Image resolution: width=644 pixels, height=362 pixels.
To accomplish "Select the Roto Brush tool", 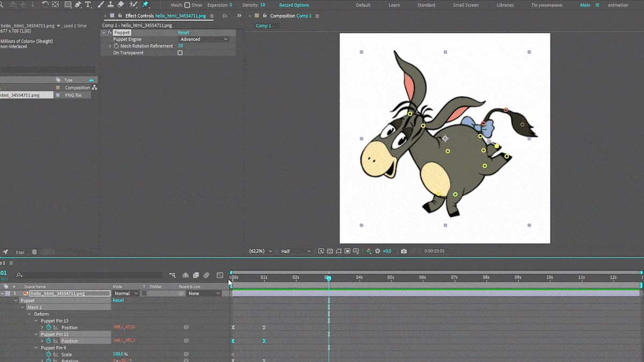I will pyautogui.click(x=134, y=4).
